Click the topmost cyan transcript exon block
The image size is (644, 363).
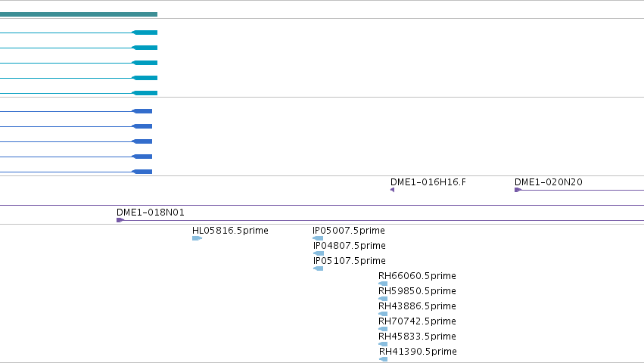click(x=145, y=33)
